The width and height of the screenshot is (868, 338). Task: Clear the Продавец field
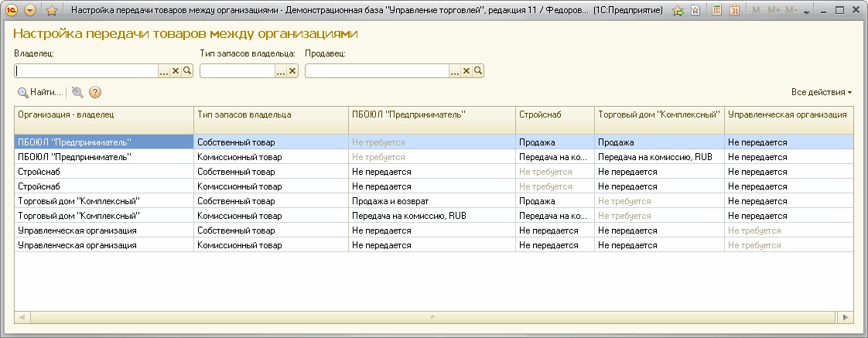coord(466,71)
